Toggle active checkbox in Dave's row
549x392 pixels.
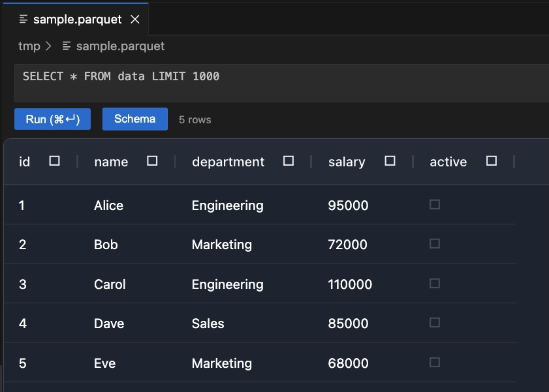coord(435,323)
